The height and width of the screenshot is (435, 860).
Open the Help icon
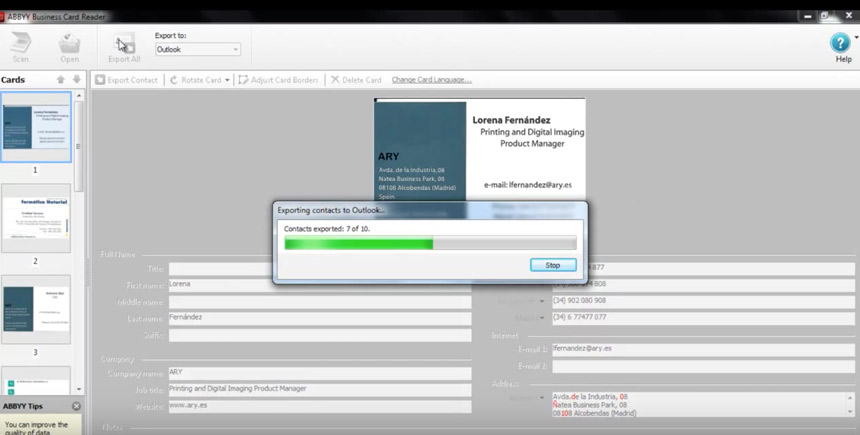840,44
